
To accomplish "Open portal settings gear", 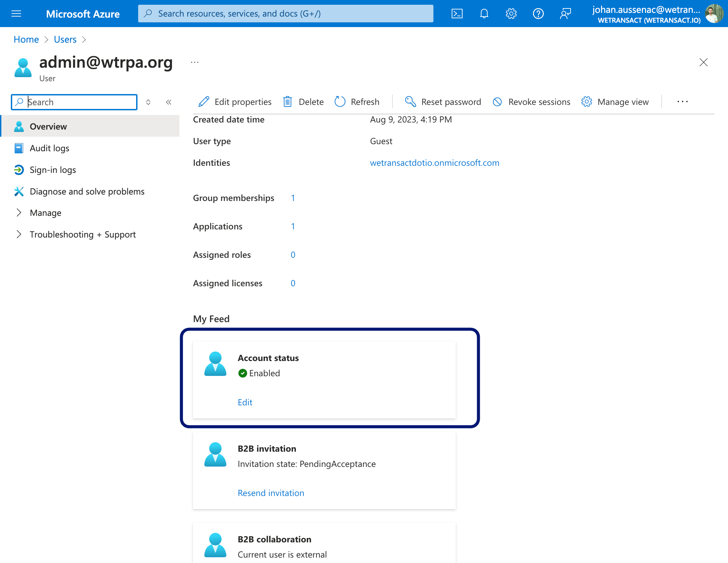I will click(511, 14).
